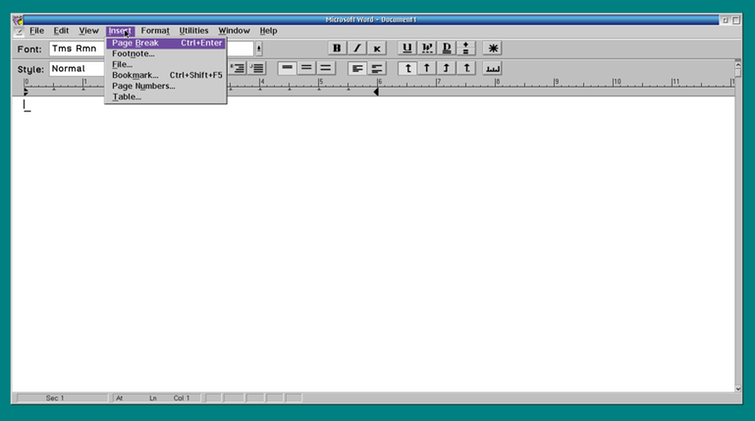
Task: Choose Table... from Insert menu
Action: (x=166, y=97)
